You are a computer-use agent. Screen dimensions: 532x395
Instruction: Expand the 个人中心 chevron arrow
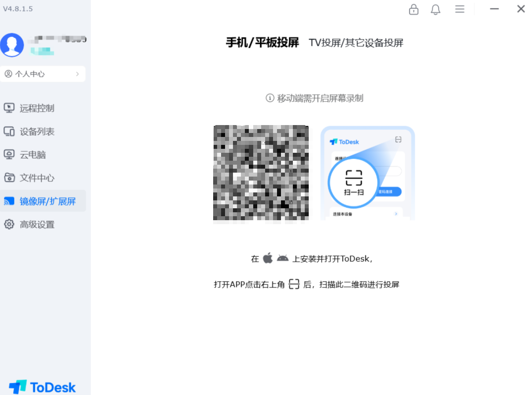[78, 74]
